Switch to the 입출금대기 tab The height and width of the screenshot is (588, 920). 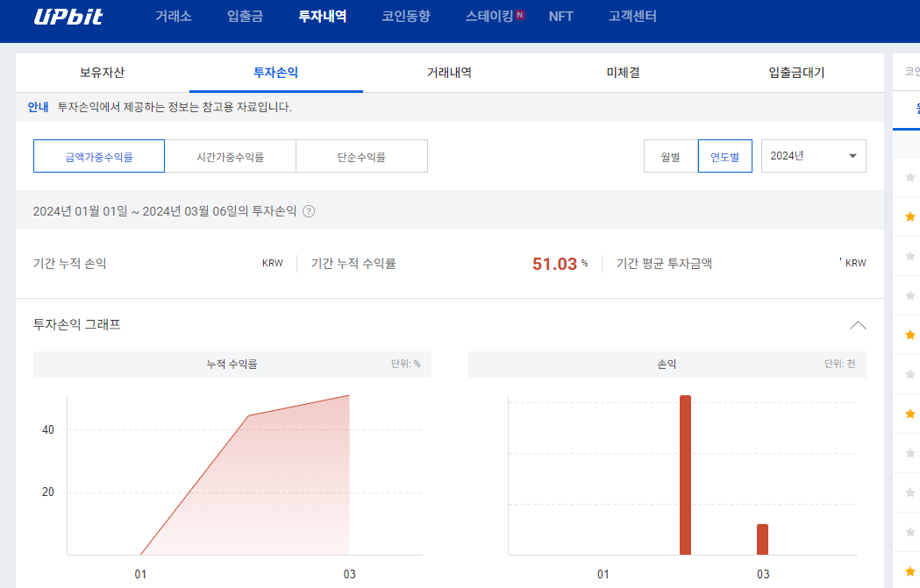(x=797, y=73)
